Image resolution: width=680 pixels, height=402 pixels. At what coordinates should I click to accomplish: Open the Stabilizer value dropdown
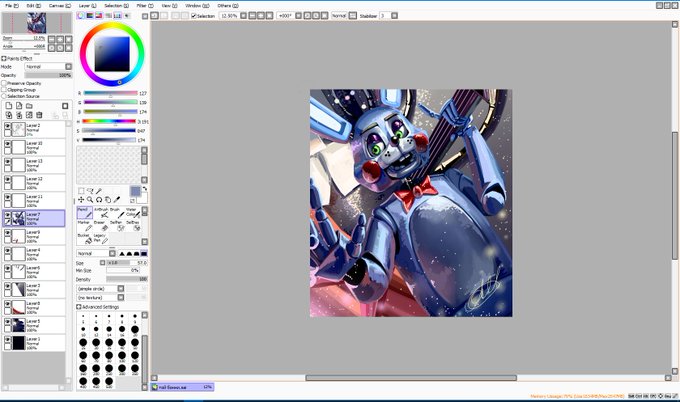(394, 16)
